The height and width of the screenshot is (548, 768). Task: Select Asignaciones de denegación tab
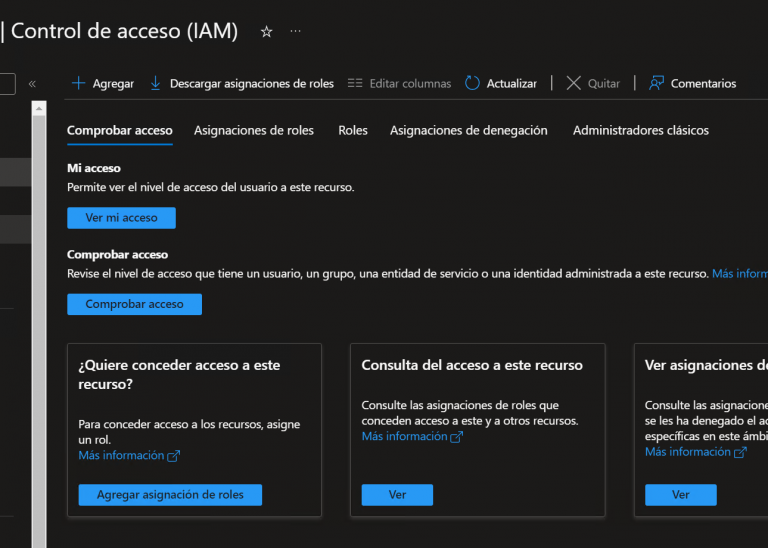click(x=468, y=130)
